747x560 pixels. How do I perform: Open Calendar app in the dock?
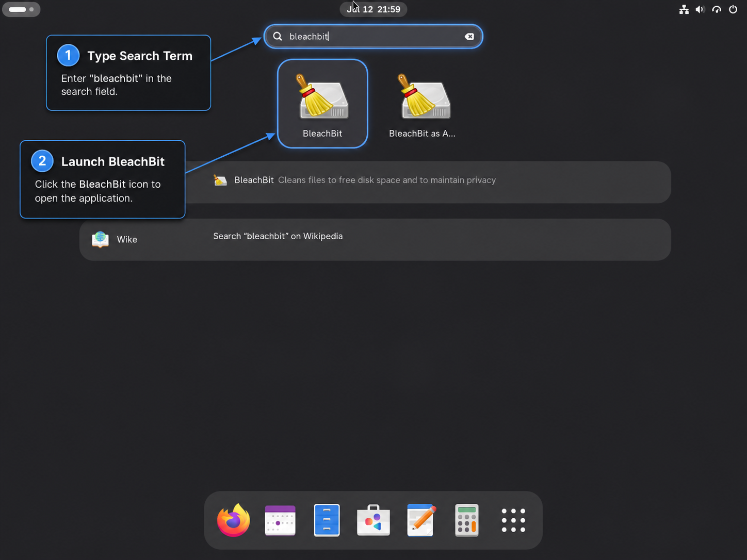[x=280, y=520]
